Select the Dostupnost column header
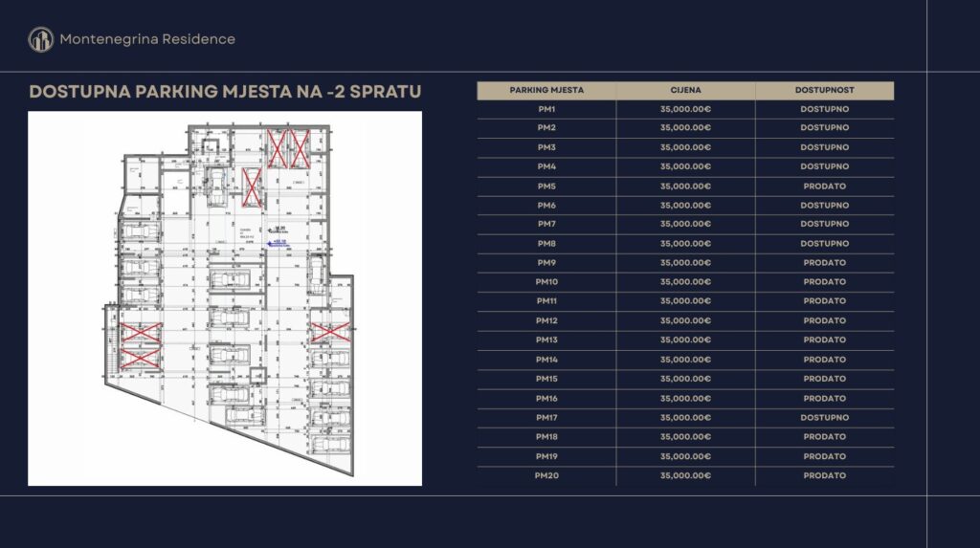The height and width of the screenshot is (548, 980). coord(824,90)
